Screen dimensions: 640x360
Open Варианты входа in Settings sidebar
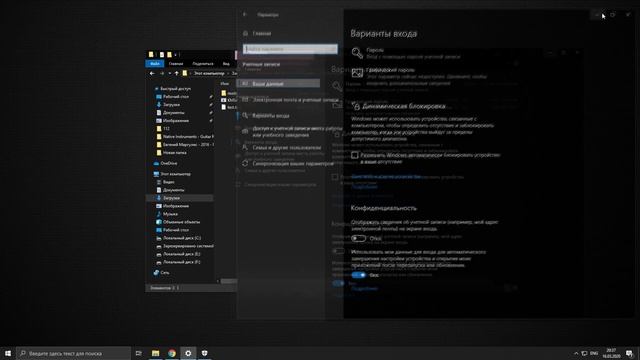coord(271,116)
